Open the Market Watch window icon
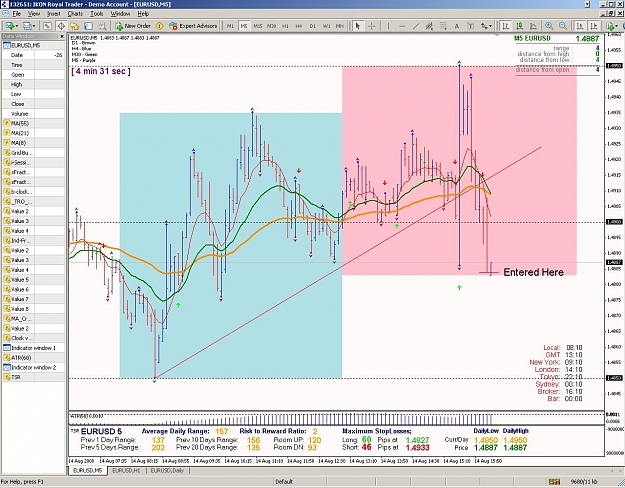The width and height of the screenshot is (625, 488). coord(47,26)
